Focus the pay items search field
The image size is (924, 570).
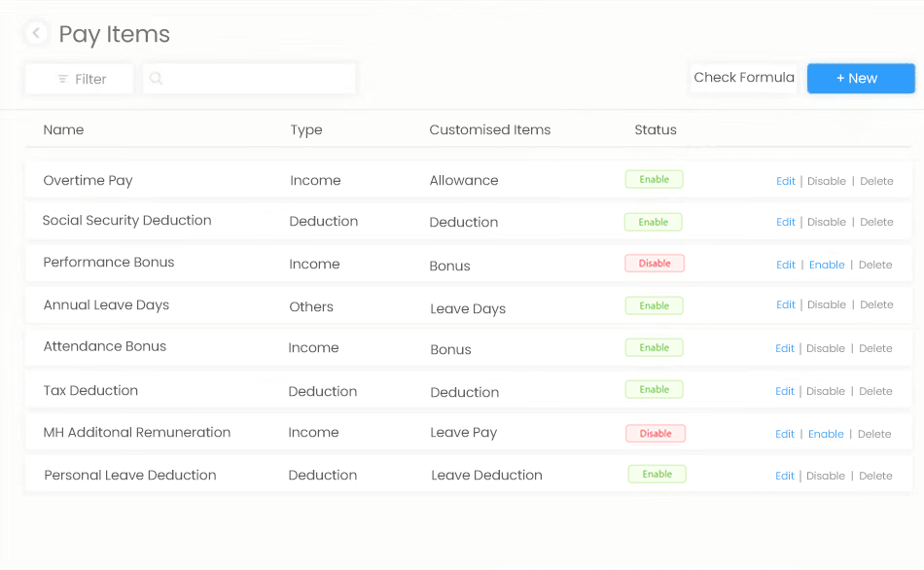(x=249, y=79)
